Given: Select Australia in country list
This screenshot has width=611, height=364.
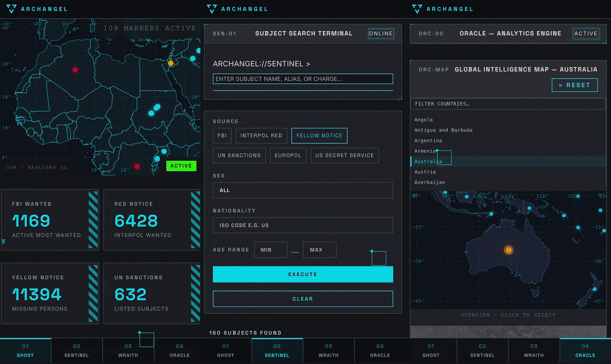Looking at the screenshot, I should tap(508, 161).
